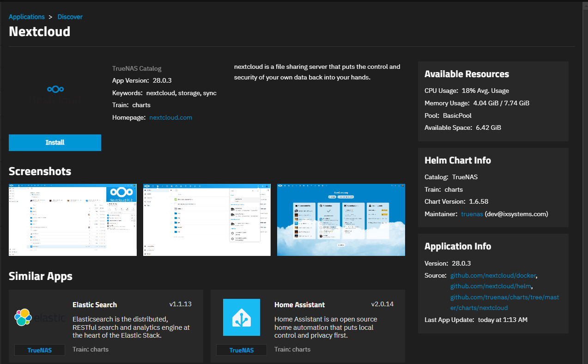Open the truenas charts nextcloud source link
Viewport: 588px width, 364px height.
[x=505, y=302]
